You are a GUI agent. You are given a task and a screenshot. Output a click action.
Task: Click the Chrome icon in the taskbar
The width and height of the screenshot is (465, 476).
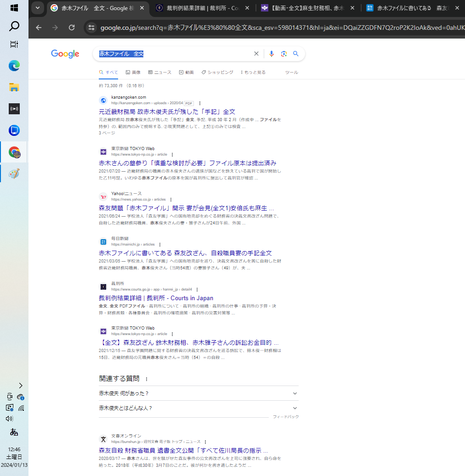click(x=14, y=152)
